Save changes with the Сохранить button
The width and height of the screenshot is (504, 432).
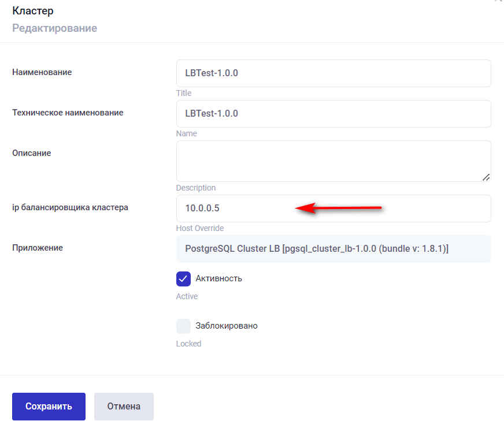(x=49, y=407)
